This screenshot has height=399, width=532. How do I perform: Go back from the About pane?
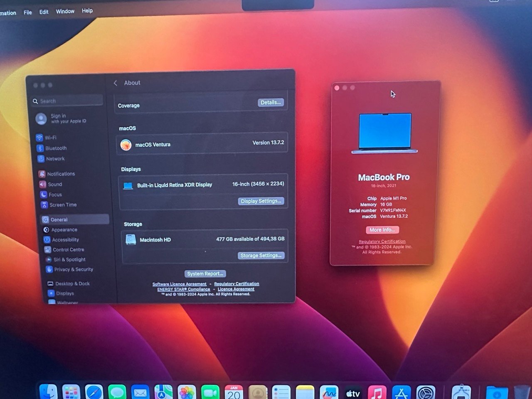(116, 83)
